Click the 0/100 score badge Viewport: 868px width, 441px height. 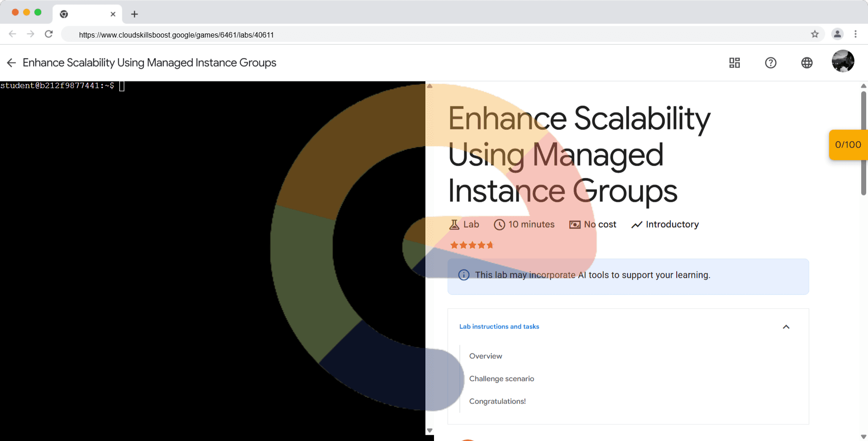coord(848,145)
